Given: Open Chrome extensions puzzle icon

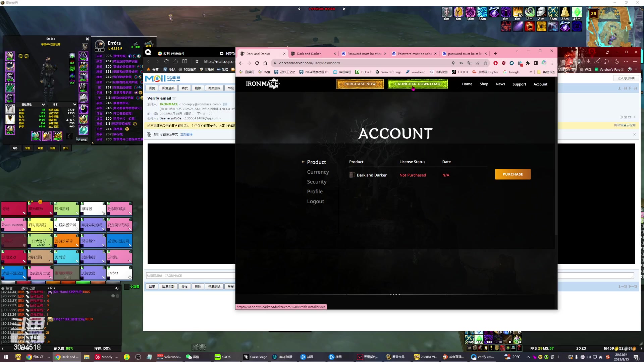Looking at the screenshot, I should [528, 63].
